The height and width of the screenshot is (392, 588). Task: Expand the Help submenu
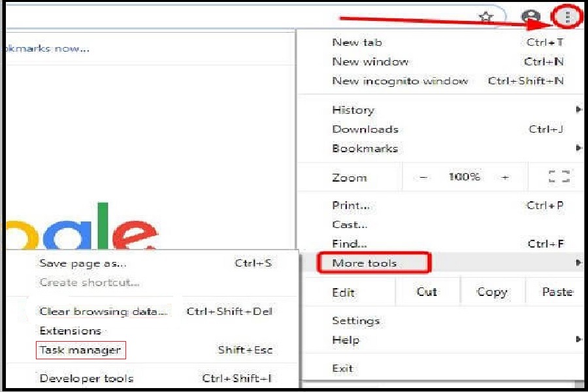pyautogui.click(x=346, y=340)
